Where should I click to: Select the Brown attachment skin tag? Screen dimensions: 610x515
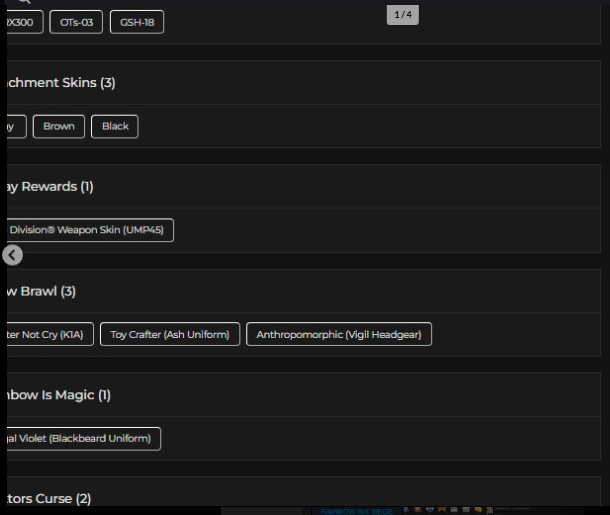(x=59, y=126)
